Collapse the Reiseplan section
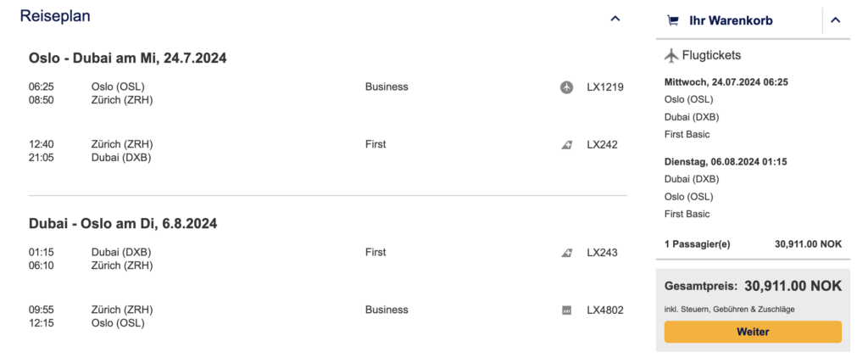The height and width of the screenshot is (358, 868). click(615, 19)
